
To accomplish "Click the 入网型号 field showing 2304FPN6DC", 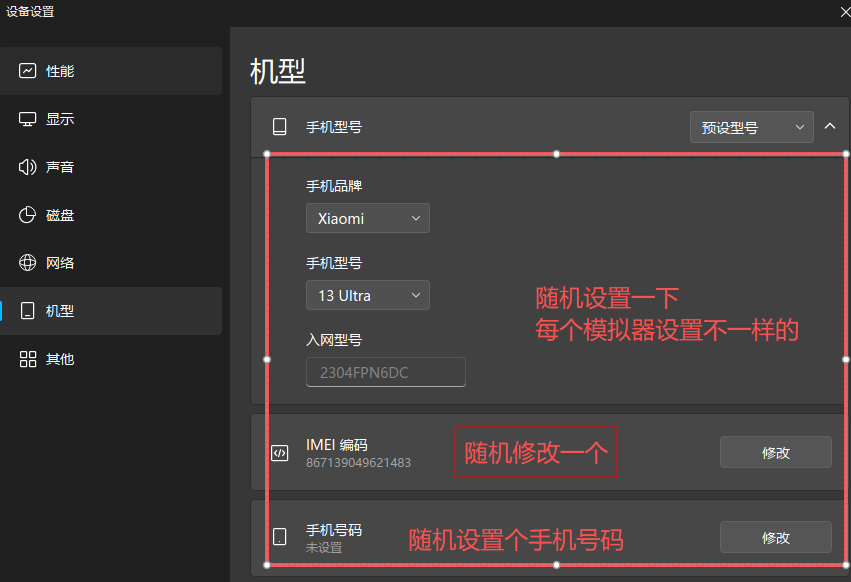I will [385, 372].
